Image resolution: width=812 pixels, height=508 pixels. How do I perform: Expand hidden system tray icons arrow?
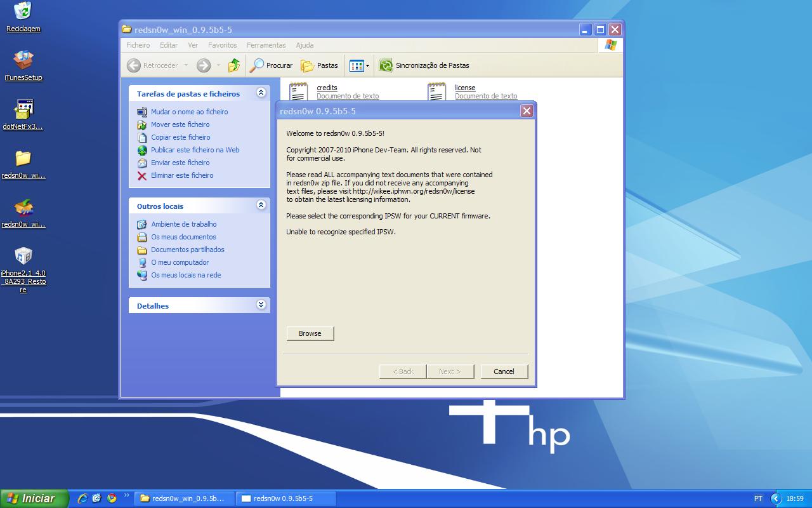click(776, 498)
